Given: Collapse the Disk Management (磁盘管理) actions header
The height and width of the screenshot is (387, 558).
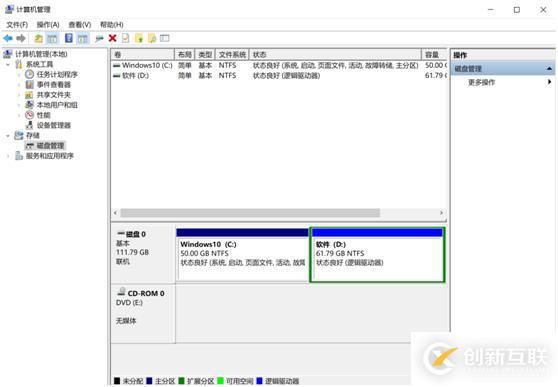Looking at the screenshot, I should click(x=549, y=68).
